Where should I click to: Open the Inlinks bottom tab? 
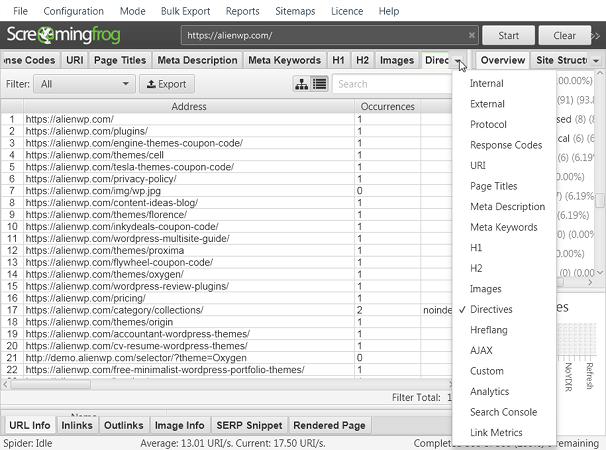[x=77, y=425]
